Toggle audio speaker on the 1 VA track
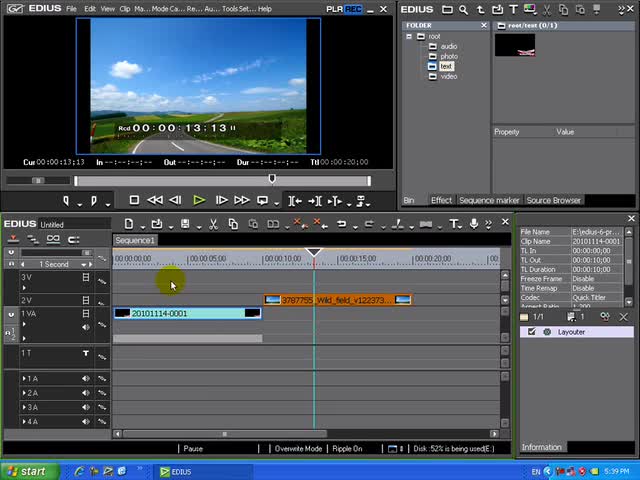Screen dimensions: 640x480 pos(86,325)
